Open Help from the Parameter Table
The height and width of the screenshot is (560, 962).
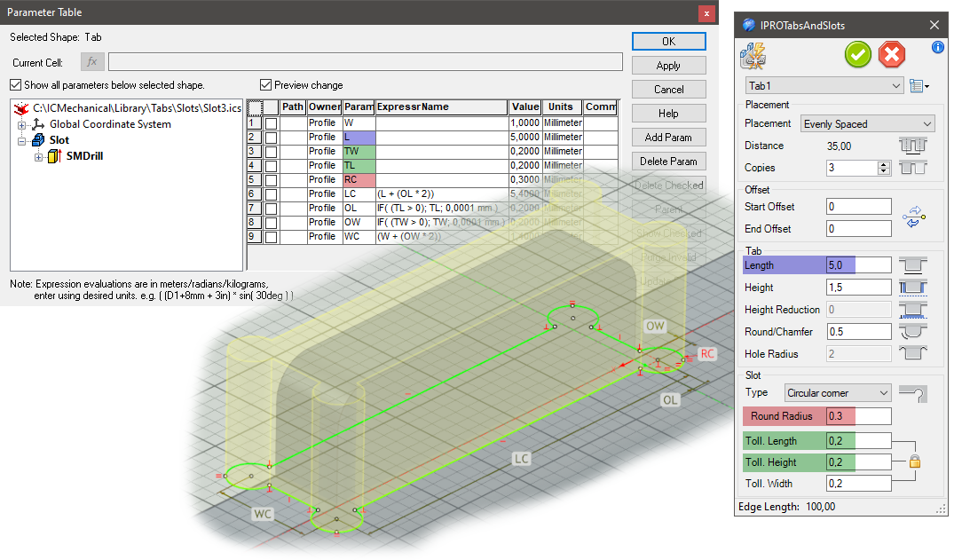668,113
